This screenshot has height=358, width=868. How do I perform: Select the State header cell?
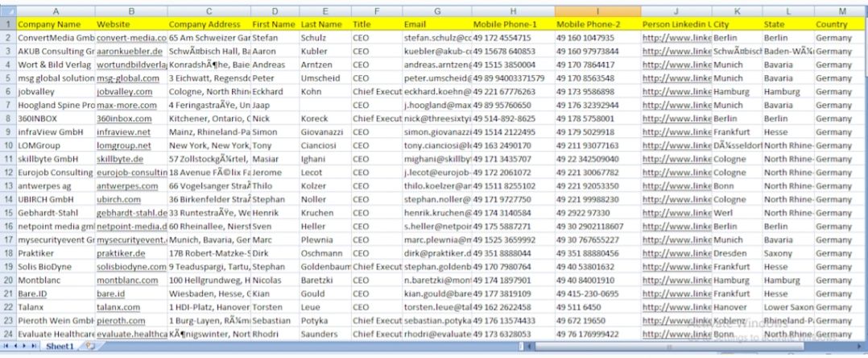[788, 24]
